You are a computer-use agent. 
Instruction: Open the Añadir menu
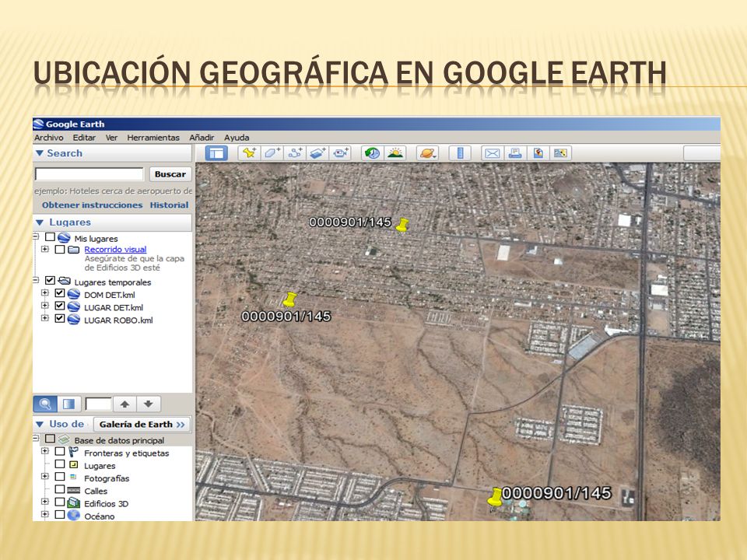(x=202, y=138)
